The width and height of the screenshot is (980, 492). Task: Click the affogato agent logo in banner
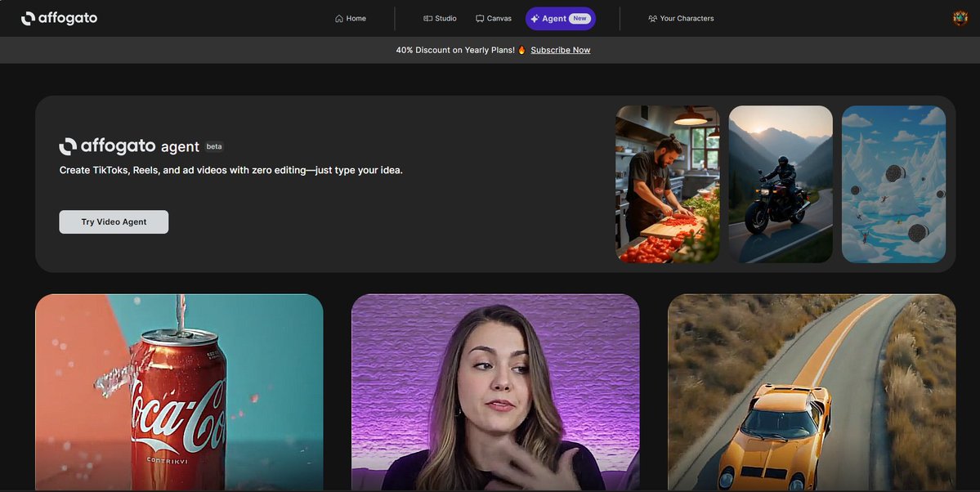click(129, 146)
